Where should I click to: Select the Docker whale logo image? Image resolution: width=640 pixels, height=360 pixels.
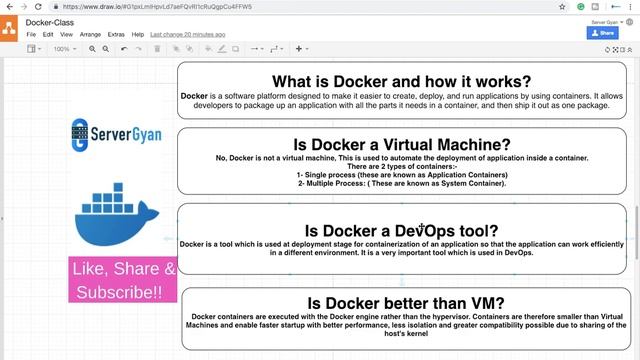coord(117,214)
